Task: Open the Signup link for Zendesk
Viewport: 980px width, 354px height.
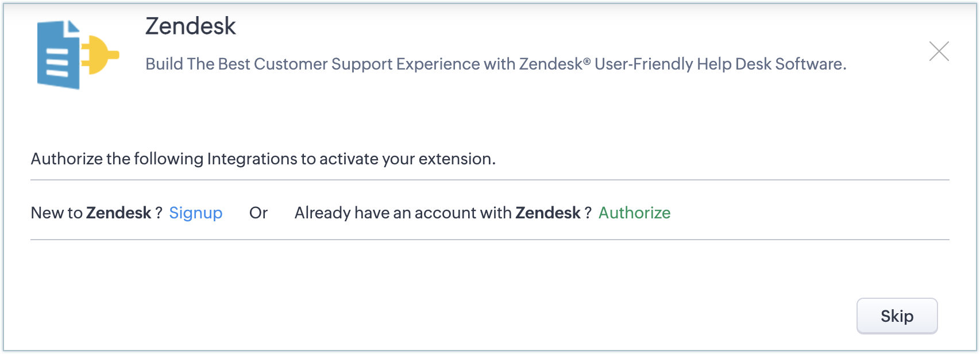Action: pos(195,213)
